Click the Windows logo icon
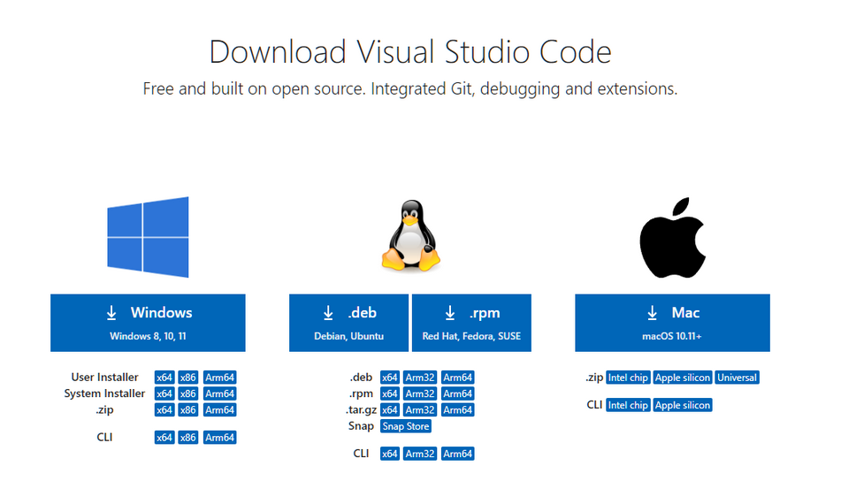Image resolution: width=841 pixels, height=504 pixels. click(x=148, y=237)
